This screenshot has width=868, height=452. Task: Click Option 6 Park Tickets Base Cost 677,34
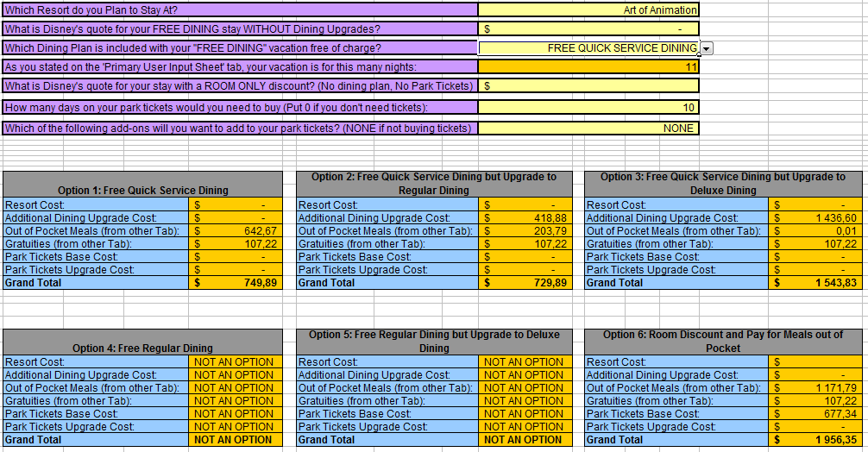815,414
